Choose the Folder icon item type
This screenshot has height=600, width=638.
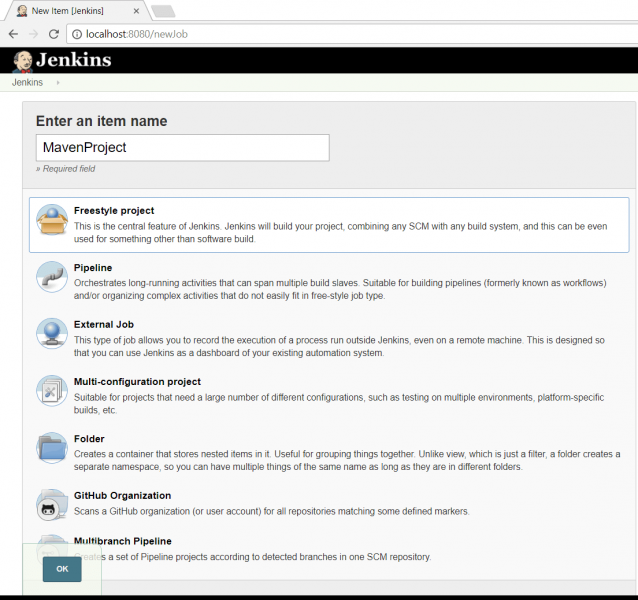52,449
